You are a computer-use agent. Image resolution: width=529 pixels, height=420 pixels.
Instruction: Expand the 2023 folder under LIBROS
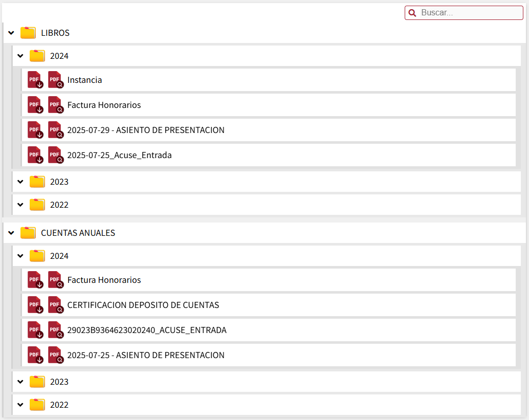coord(20,182)
